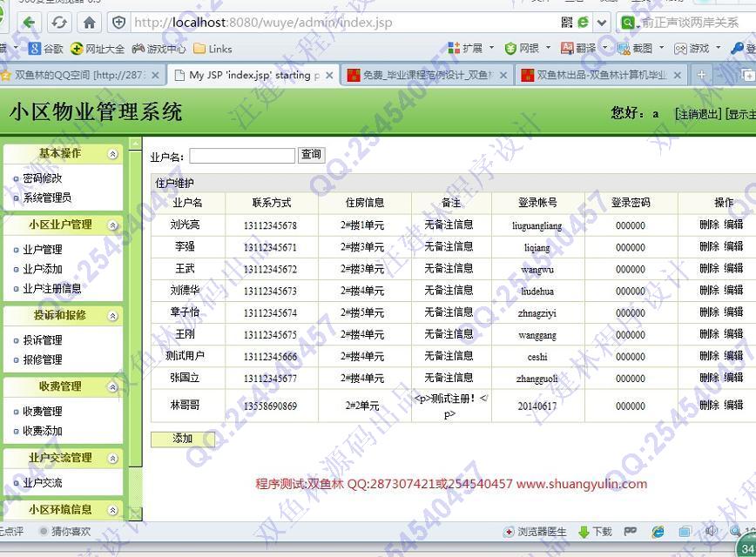
Task: Click the sidebar scrollbar up arrow
Action: [x=136, y=143]
